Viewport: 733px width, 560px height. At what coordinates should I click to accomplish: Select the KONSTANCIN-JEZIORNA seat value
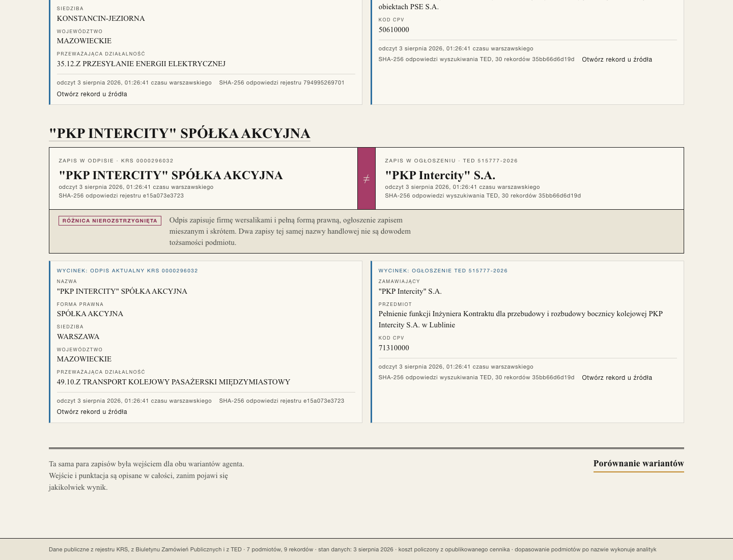[101, 18]
